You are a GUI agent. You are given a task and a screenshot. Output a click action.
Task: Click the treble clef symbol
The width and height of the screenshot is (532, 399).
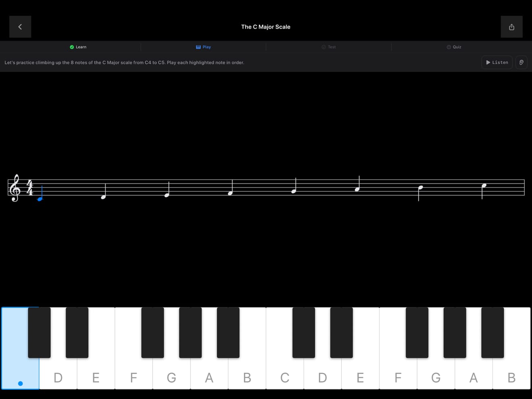[15, 188]
